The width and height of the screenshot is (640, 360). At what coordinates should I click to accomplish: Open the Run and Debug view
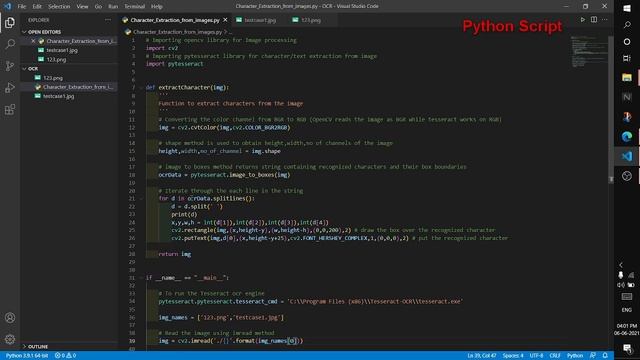point(10,87)
